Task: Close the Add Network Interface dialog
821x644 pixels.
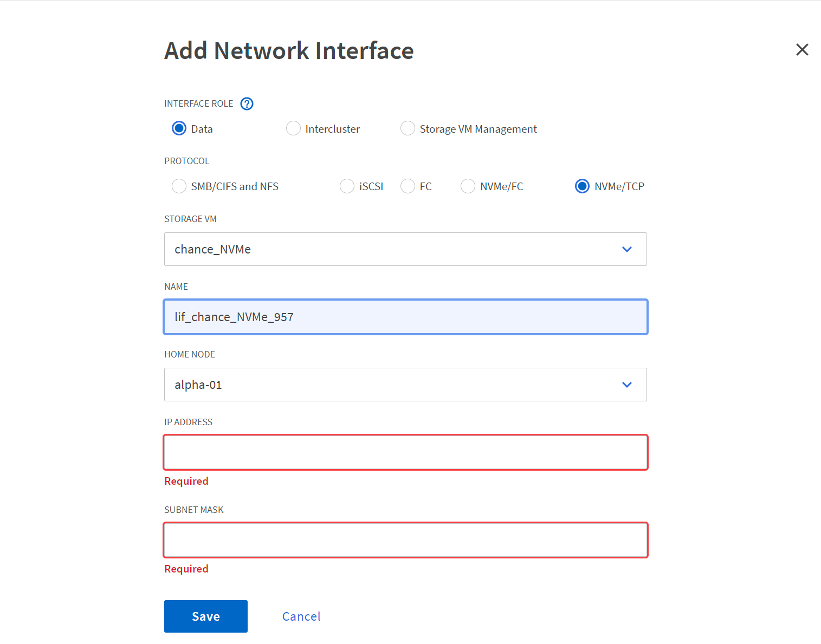Action: pyautogui.click(x=802, y=50)
